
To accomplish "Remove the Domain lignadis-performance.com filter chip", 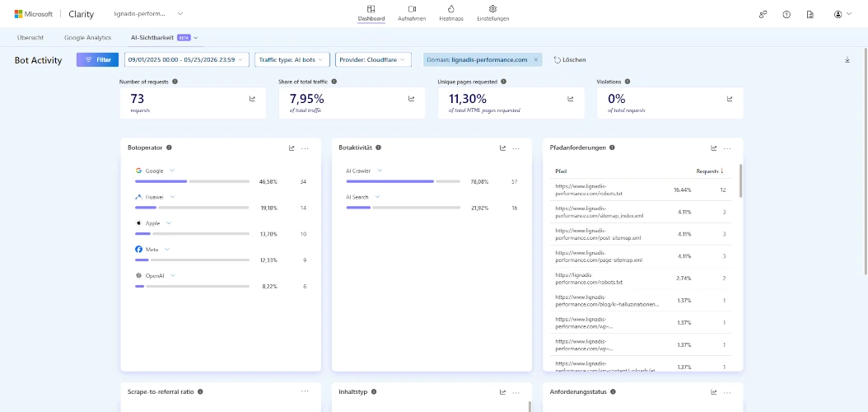I will (535, 60).
